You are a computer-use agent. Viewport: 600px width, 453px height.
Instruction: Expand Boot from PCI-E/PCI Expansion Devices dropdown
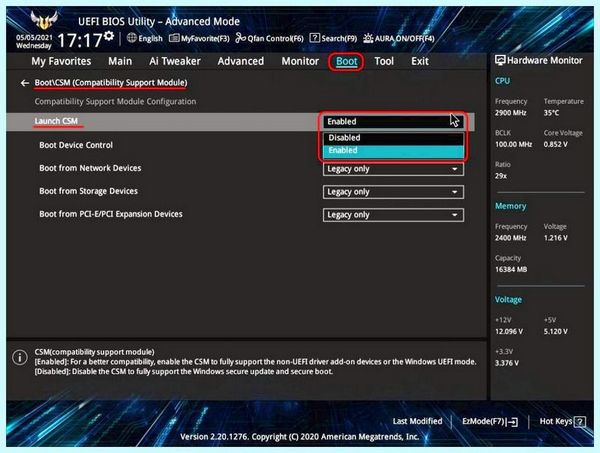point(393,215)
